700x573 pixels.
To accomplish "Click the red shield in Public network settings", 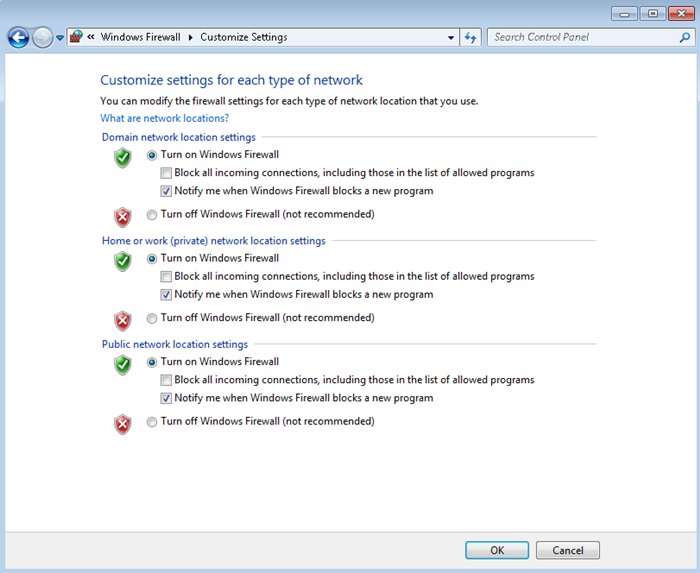I will click(123, 424).
